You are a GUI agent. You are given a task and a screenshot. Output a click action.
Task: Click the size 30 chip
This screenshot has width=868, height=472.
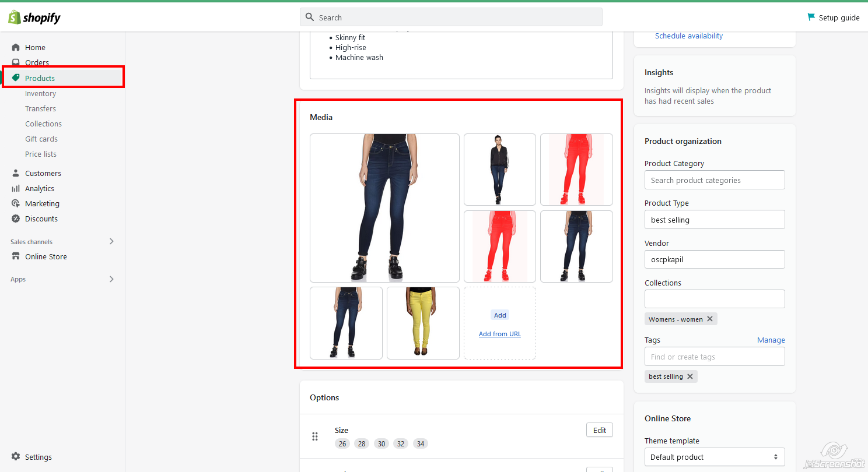[381, 443]
